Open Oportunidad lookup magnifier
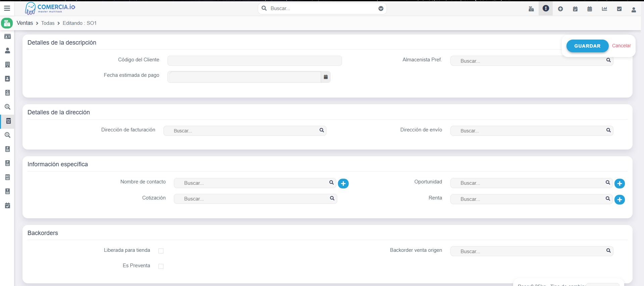Viewport: 644px width, 286px height. (608, 182)
